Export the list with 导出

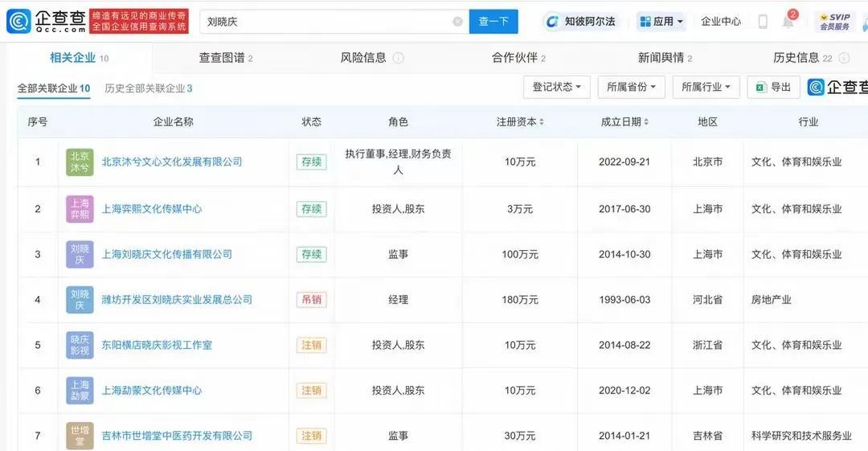coord(773,87)
